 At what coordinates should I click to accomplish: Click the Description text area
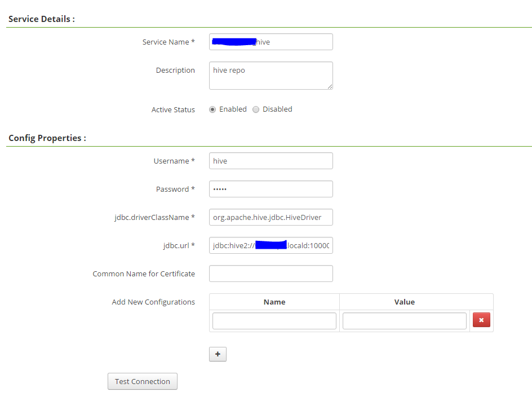(x=271, y=75)
